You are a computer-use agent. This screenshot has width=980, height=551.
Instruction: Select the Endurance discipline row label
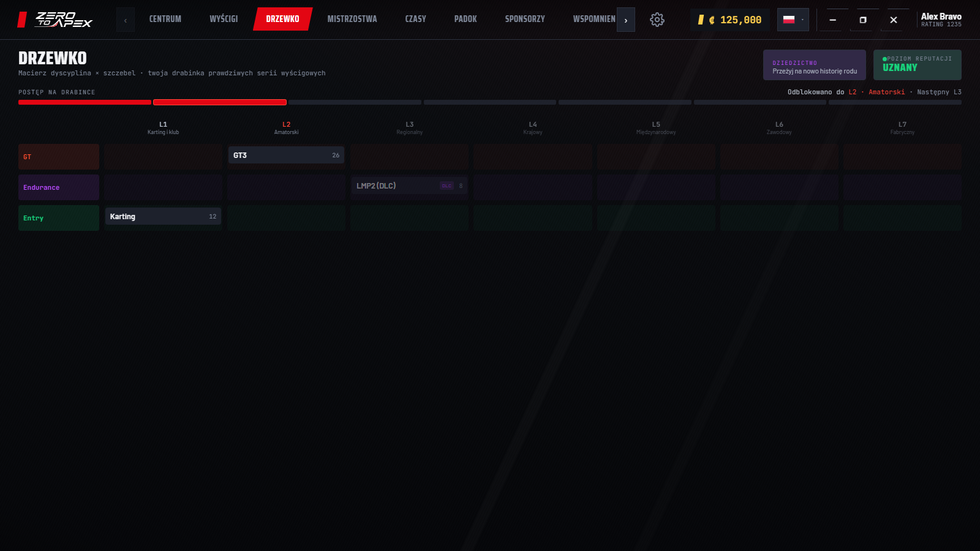pos(59,187)
